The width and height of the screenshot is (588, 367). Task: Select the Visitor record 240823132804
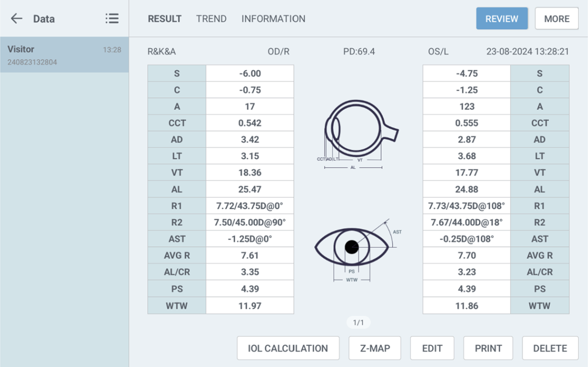pos(64,55)
